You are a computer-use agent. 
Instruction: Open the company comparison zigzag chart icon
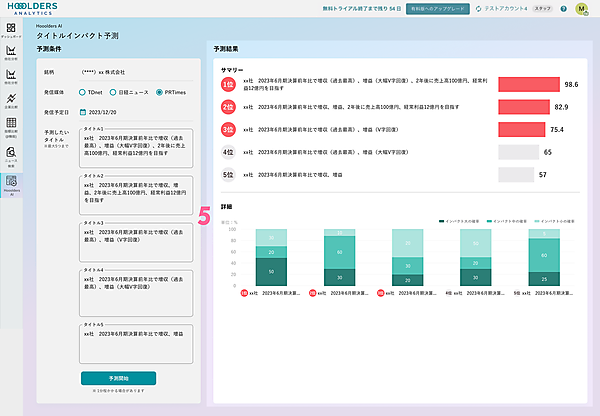point(11,101)
